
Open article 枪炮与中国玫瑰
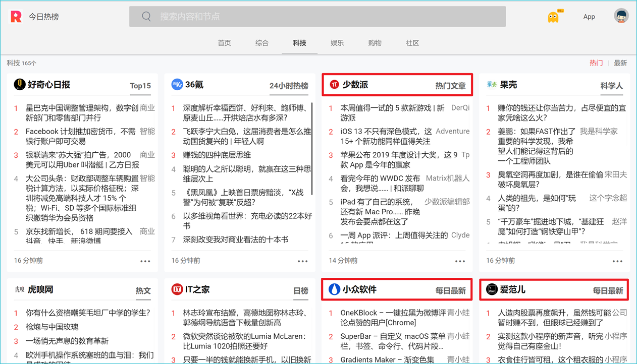pos(52,327)
